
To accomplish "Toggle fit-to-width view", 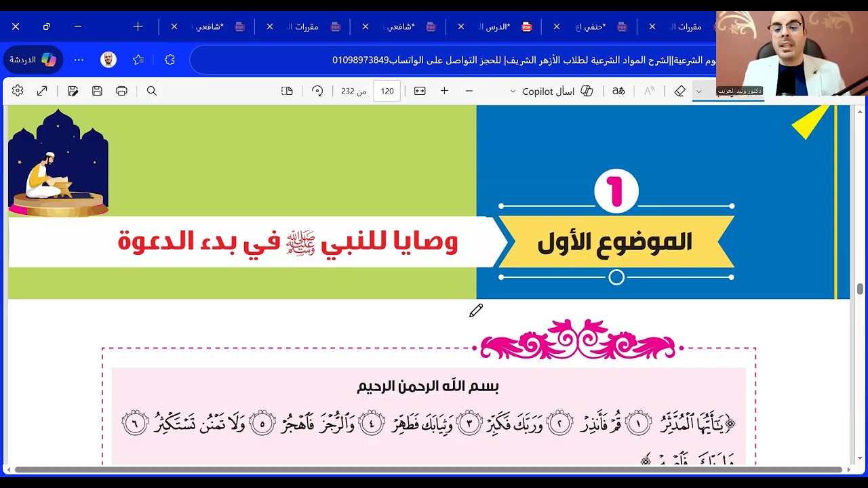I will coord(420,91).
